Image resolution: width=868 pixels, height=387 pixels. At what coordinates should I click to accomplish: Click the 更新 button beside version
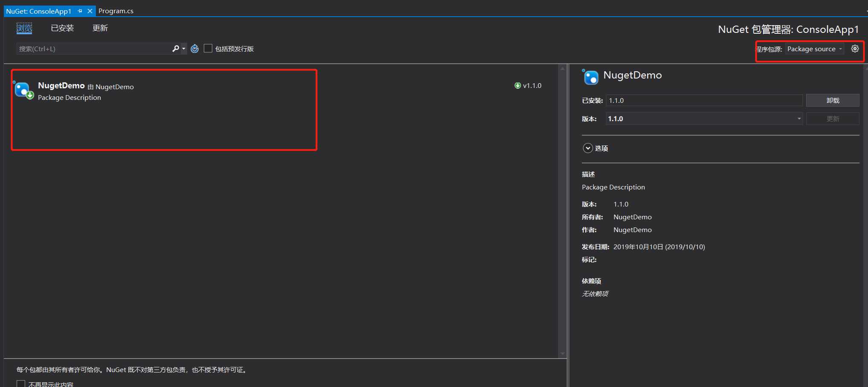tap(833, 119)
